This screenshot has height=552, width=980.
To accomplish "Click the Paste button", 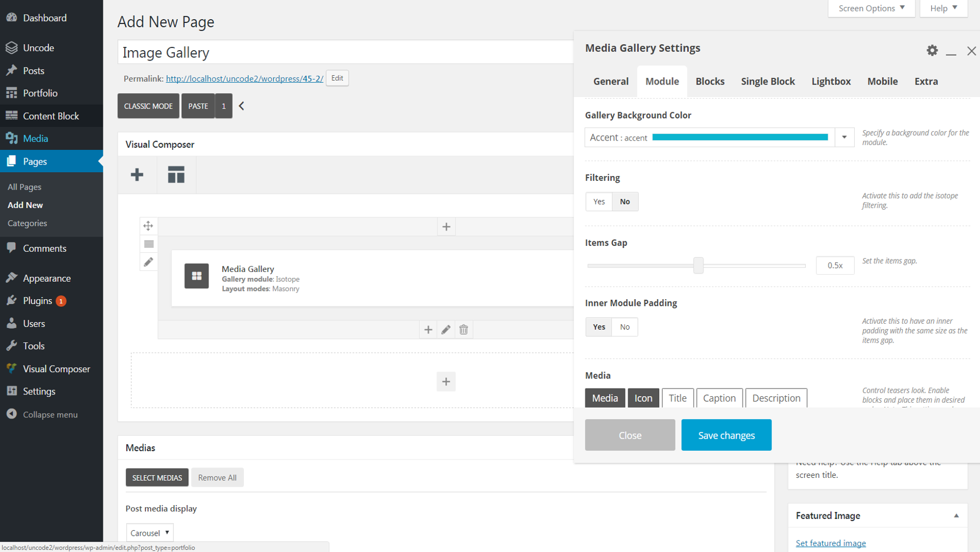I will click(x=198, y=106).
